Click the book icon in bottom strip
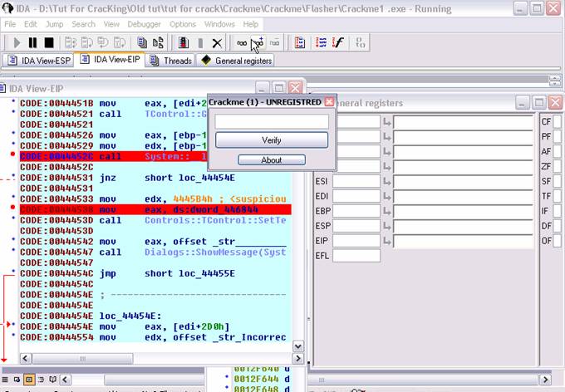Screen dimensions: 565x392 coord(52,380)
